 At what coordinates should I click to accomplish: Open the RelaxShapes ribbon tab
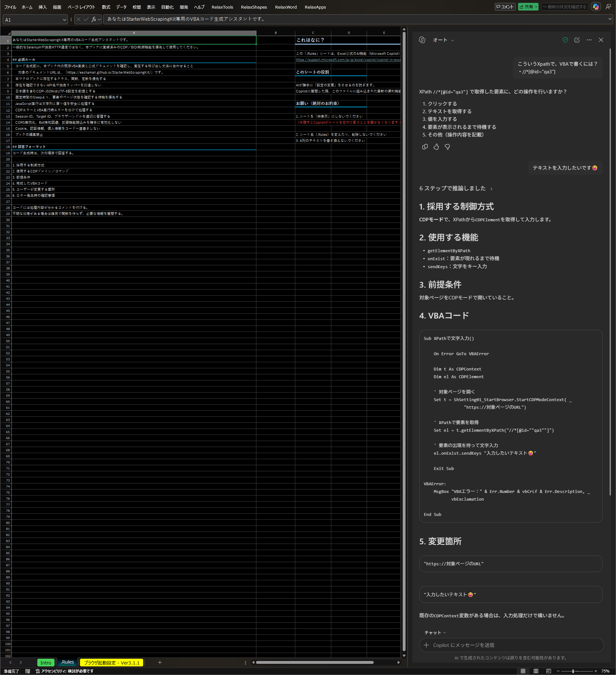[254, 7]
